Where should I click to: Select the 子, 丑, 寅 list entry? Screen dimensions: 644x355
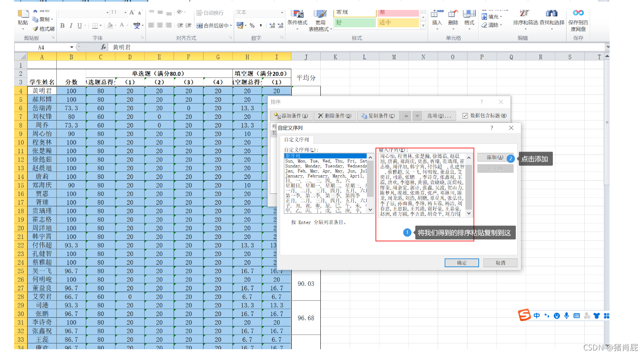(x=325, y=205)
